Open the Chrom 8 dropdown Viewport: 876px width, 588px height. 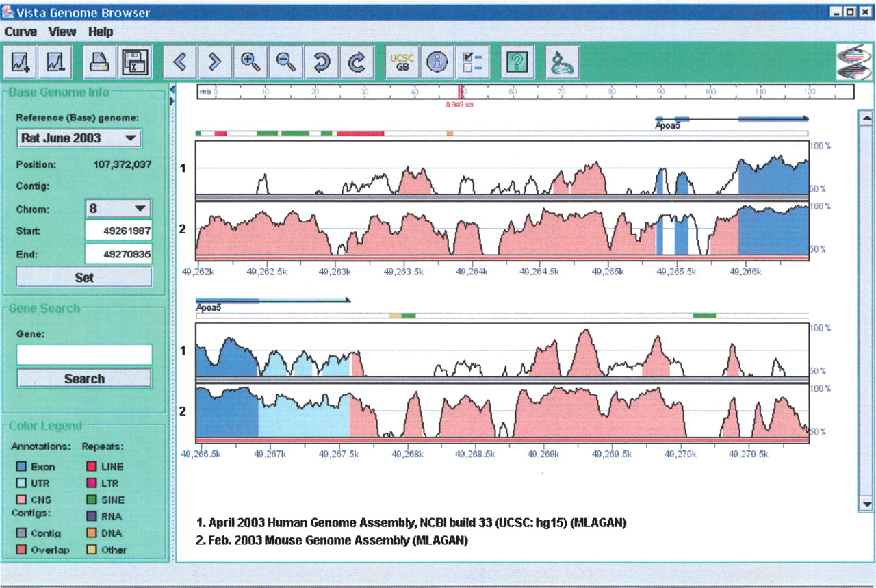click(x=118, y=208)
